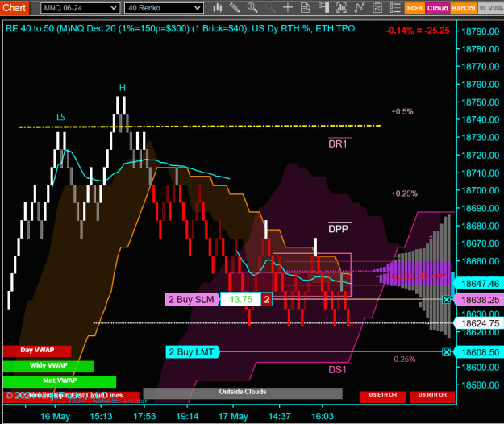This screenshot has height=424, width=504.
Task: Click the 17 May date label
Action: (x=233, y=416)
